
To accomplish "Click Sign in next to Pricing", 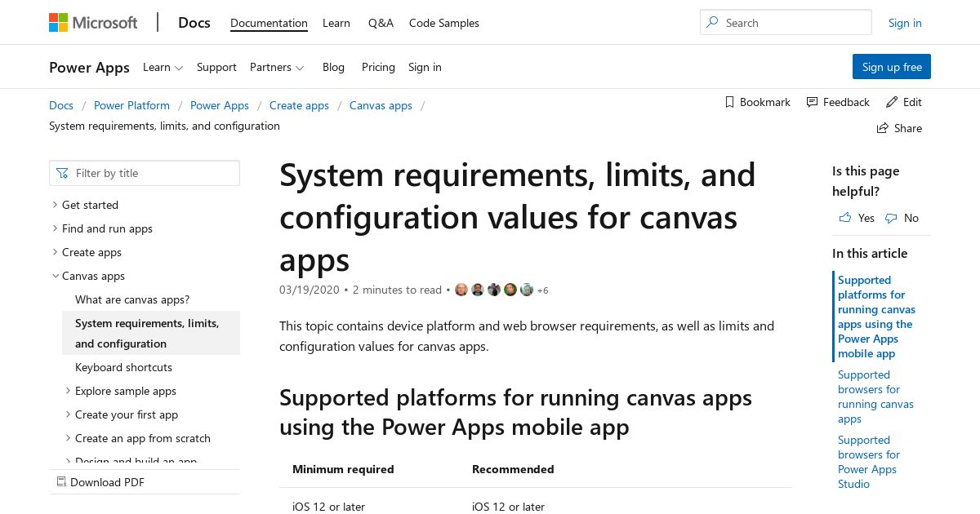I will 425,67.
